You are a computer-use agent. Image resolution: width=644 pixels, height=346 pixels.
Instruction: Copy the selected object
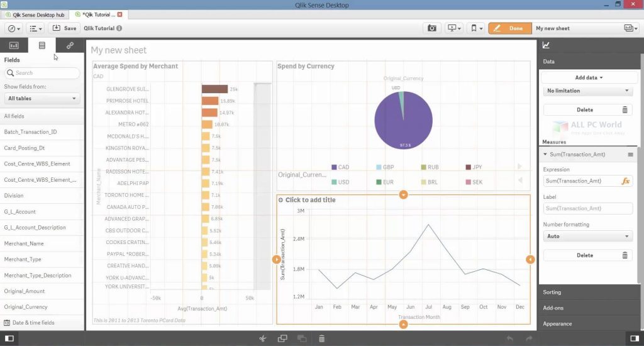coord(282,338)
